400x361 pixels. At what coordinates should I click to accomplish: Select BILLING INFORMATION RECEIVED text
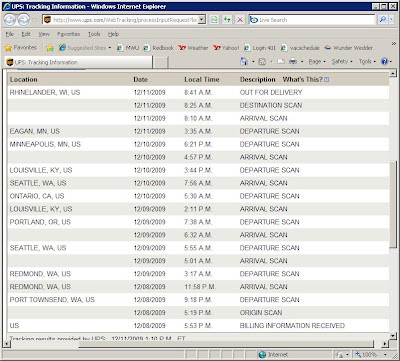292,326
